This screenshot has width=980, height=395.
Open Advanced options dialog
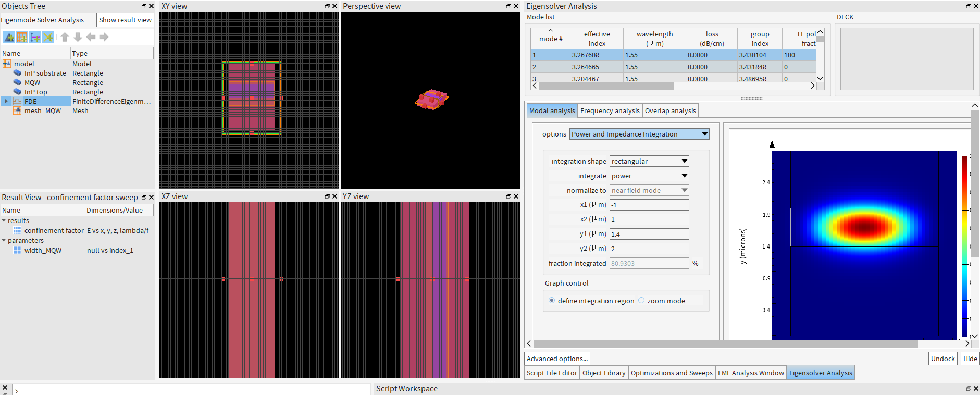556,359
